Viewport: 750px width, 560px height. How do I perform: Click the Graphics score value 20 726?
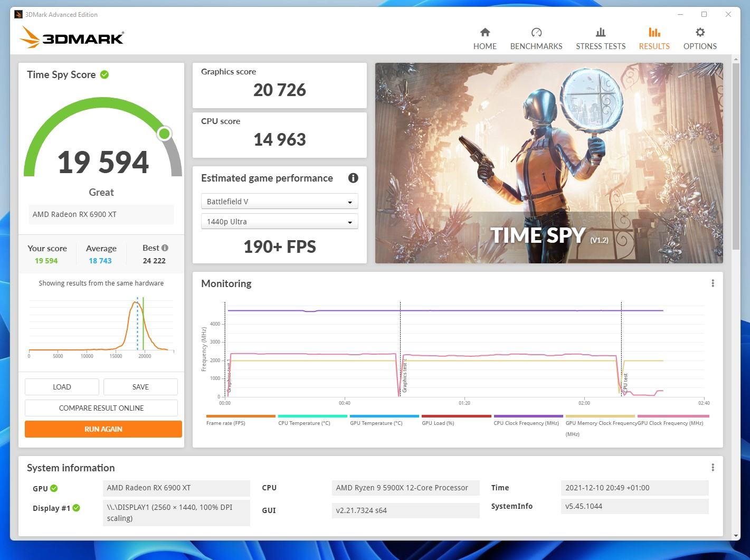coord(280,90)
